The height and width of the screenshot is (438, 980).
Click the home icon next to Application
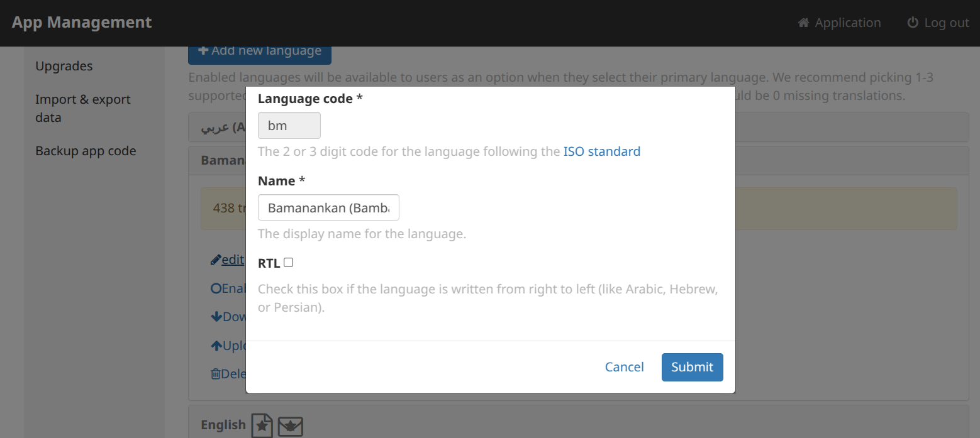pos(803,23)
